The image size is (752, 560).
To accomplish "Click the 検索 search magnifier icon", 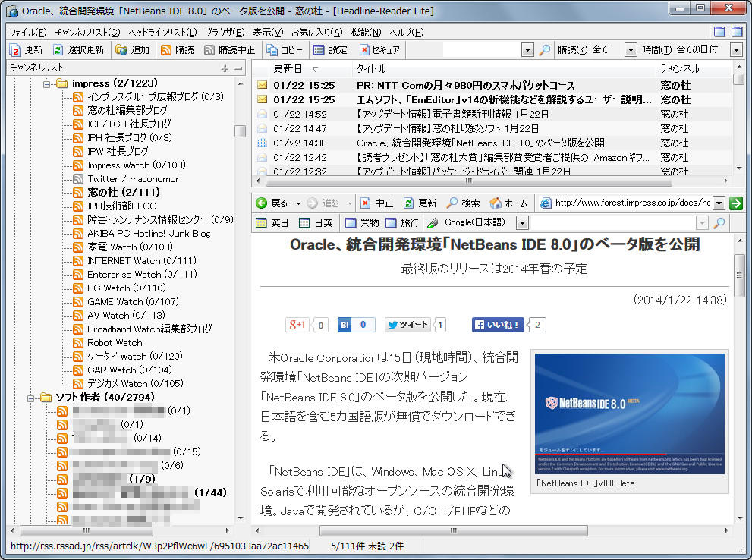I will pos(454,203).
